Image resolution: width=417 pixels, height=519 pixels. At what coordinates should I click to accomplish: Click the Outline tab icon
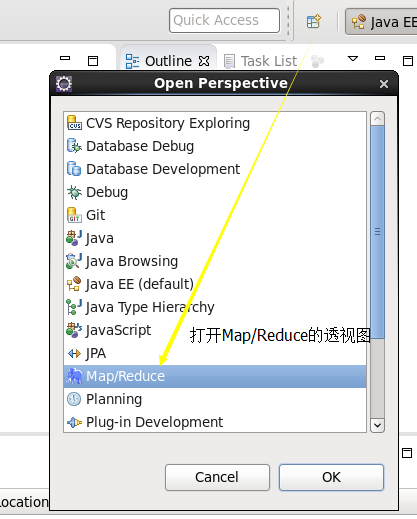132,61
